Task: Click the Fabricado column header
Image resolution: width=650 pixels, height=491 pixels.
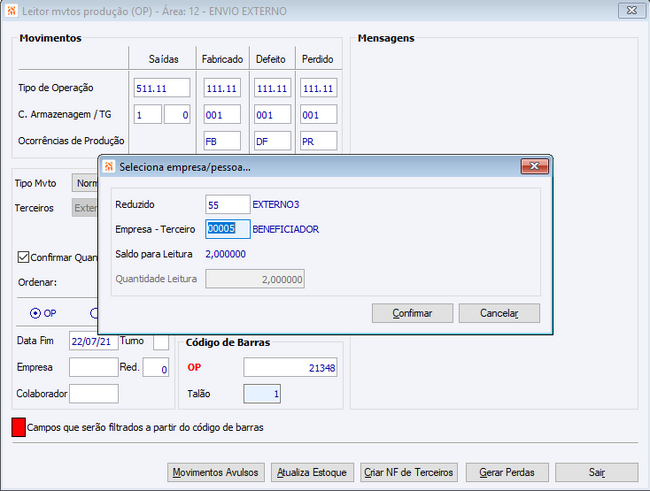Action: click(x=222, y=59)
